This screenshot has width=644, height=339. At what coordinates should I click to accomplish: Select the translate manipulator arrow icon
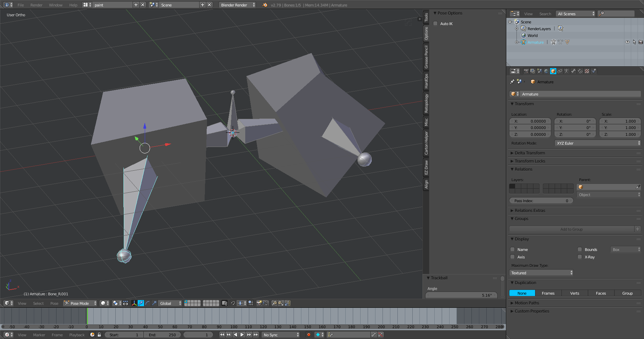click(x=141, y=303)
